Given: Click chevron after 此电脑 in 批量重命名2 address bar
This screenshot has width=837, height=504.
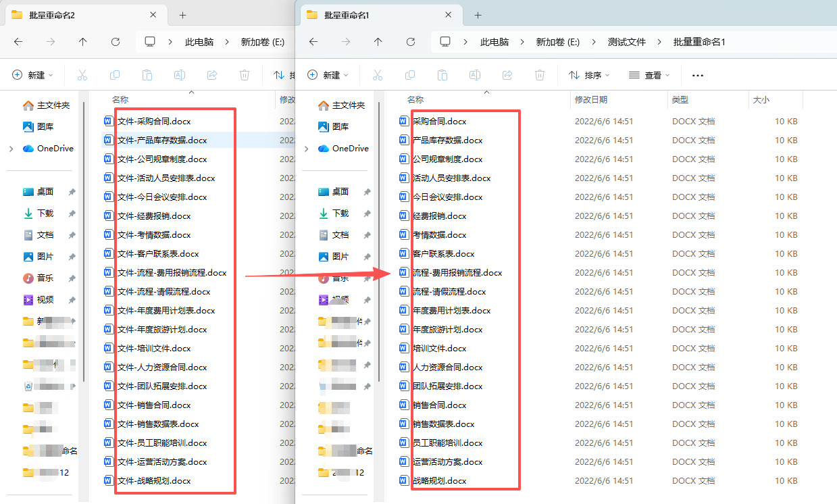Looking at the screenshot, I should click(x=227, y=42).
